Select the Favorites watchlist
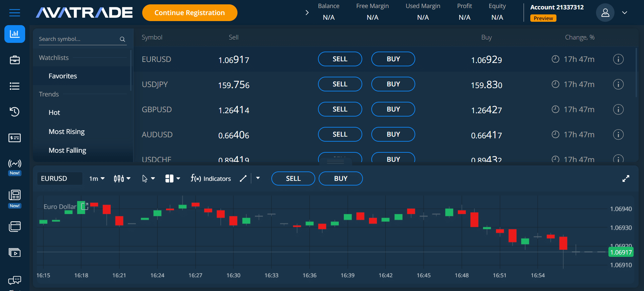Screen dimensions: 644x291 point(63,76)
